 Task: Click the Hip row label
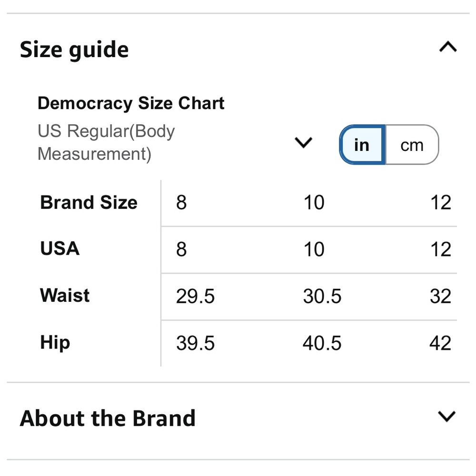click(x=55, y=343)
